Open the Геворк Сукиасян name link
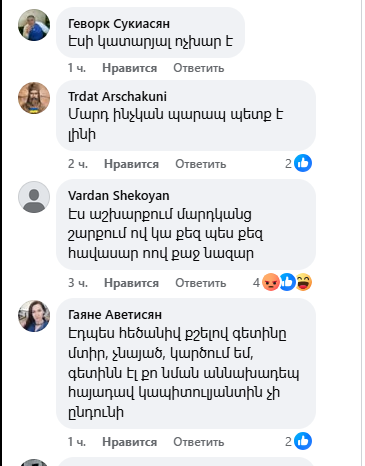365x466 pixels. pyautogui.click(x=119, y=24)
